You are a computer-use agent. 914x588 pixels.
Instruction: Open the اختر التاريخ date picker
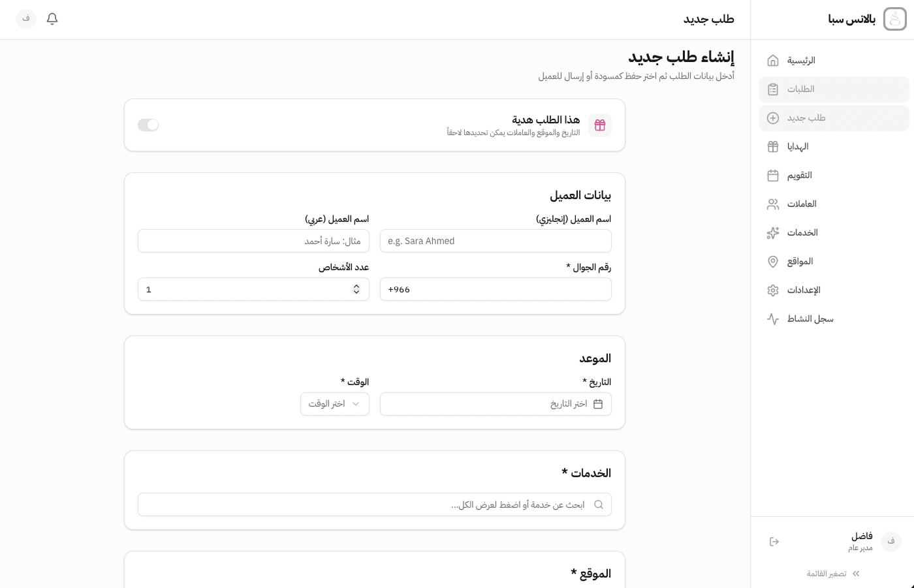point(496,404)
